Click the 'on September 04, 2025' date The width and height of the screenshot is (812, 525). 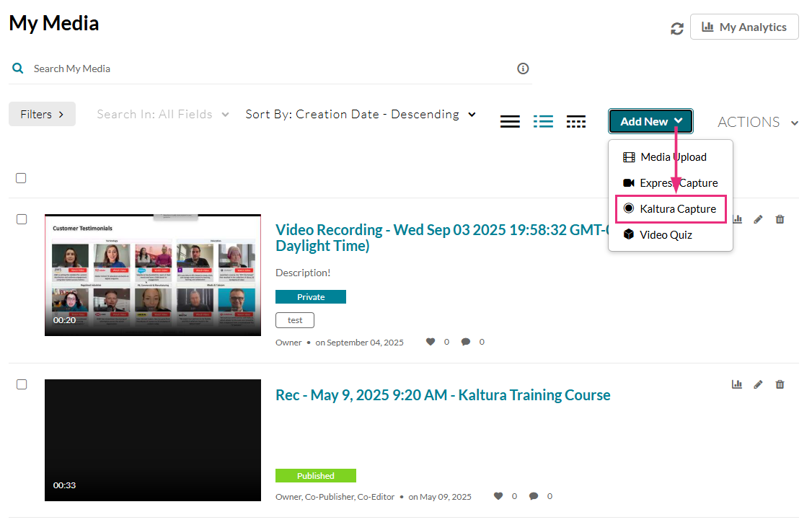pyautogui.click(x=359, y=343)
